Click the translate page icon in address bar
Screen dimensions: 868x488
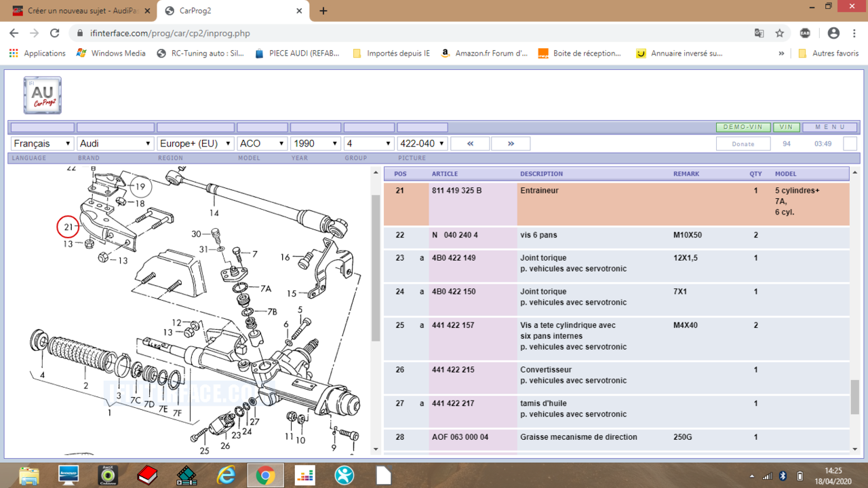pyautogui.click(x=759, y=33)
